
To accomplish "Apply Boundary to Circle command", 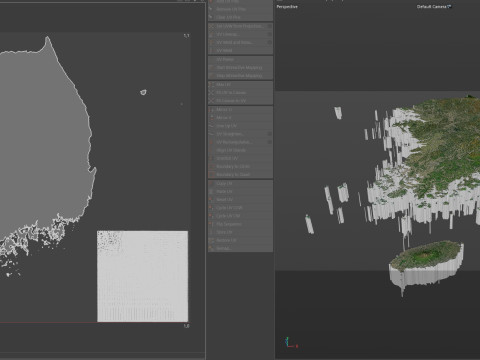I will [x=240, y=166].
